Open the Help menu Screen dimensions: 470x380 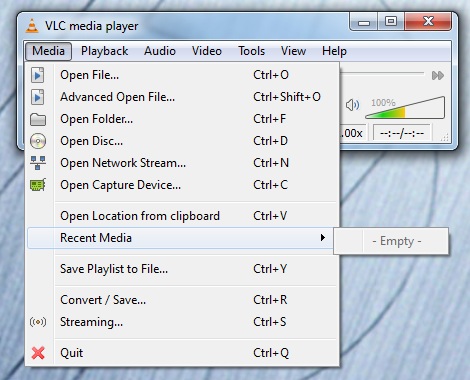click(x=334, y=51)
